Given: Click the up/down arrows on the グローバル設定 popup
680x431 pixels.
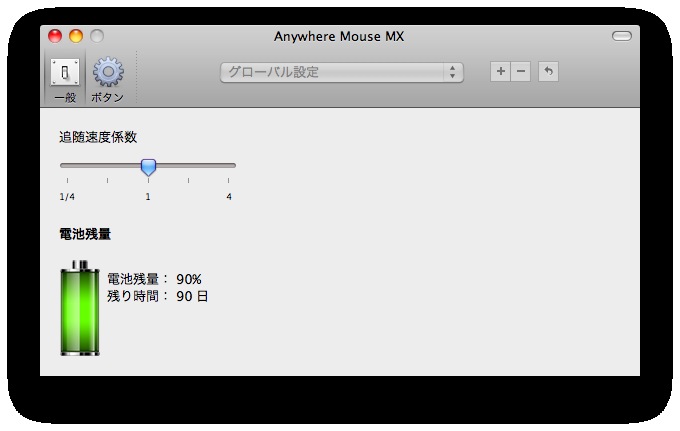Looking at the screenshot, I should [453, 72].
